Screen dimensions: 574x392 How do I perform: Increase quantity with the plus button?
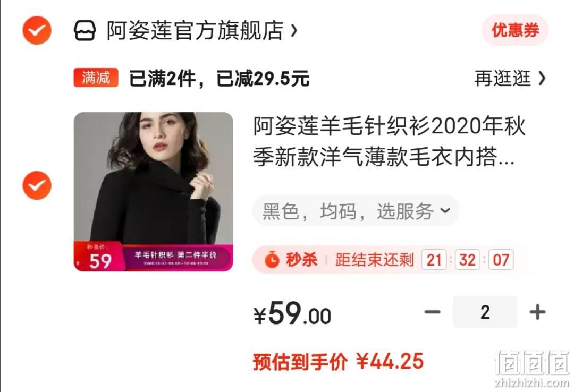[x=537, y=312]
